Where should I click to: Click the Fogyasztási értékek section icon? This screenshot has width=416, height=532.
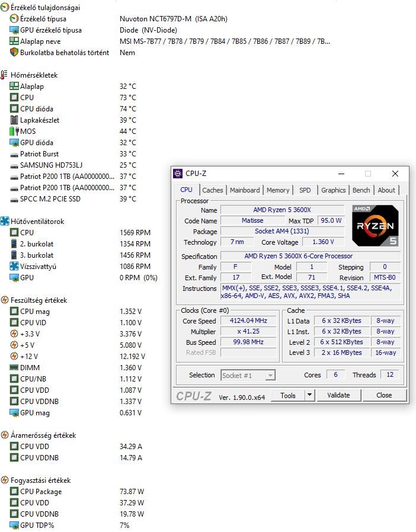click(5, 480)
